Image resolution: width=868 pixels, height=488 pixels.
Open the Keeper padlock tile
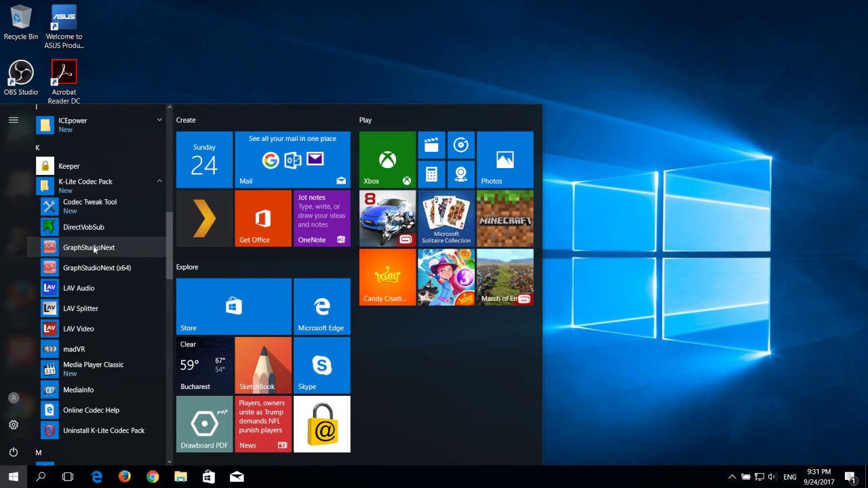tap(322, 424)
